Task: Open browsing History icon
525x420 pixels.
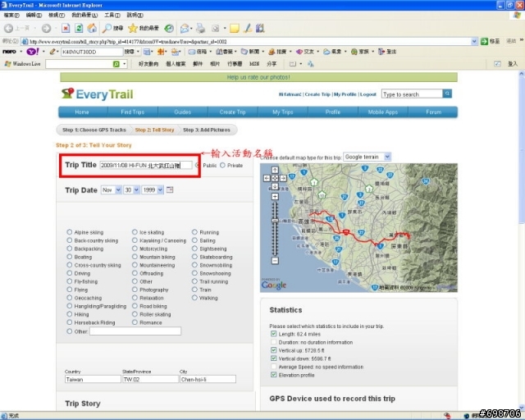Action: (x=169, y=29)
